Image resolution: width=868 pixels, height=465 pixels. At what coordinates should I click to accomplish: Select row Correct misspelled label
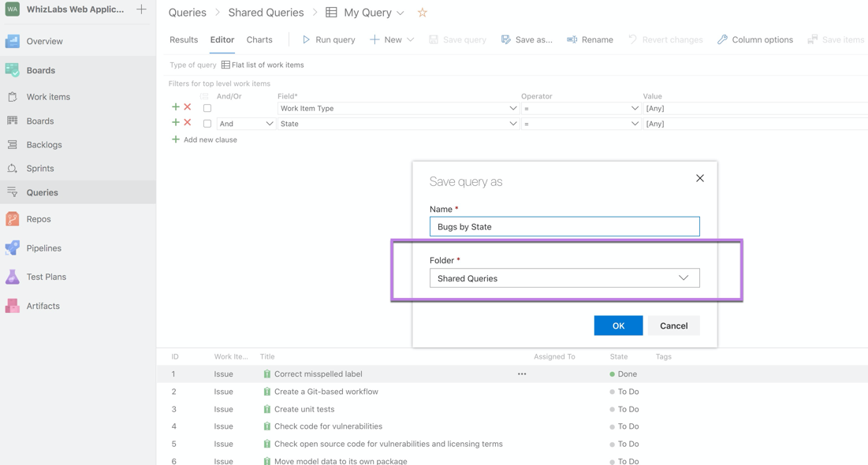pyautogui.click(x=512, y=374)
